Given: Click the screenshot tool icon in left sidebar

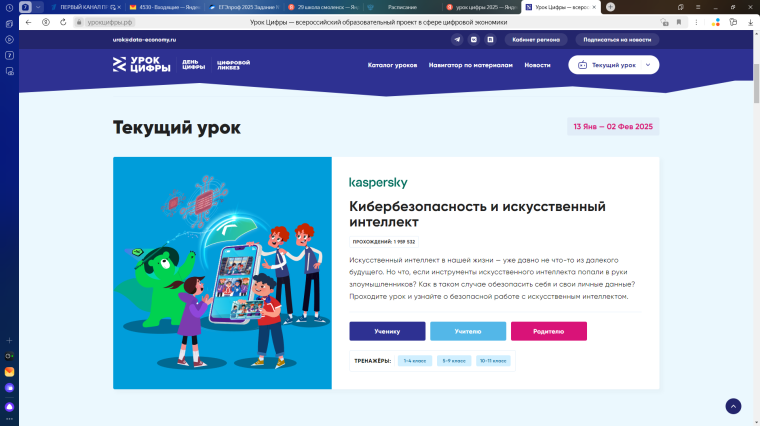Looking at the screenshot, I should tap(9, 71).
